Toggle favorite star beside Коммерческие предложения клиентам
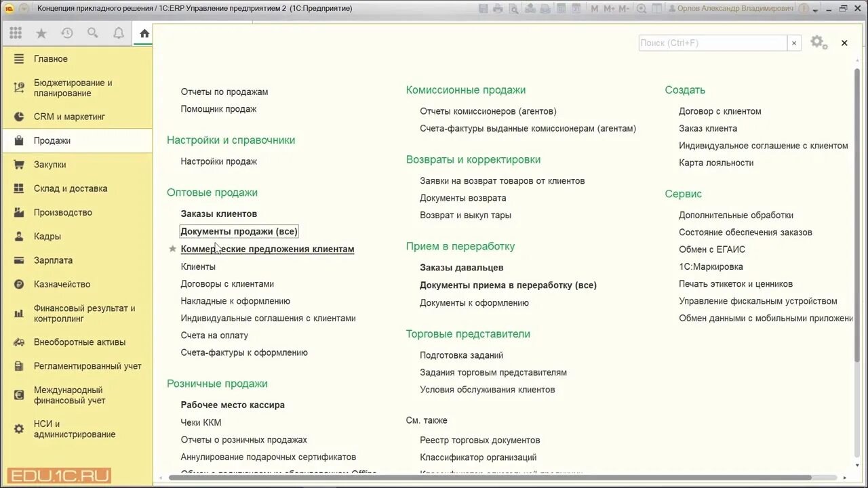 tap(172, 249)
